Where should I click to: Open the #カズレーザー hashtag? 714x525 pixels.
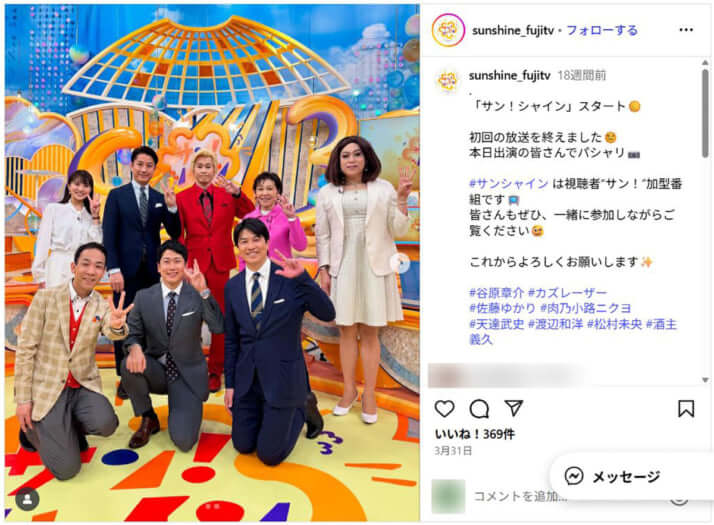567,292
